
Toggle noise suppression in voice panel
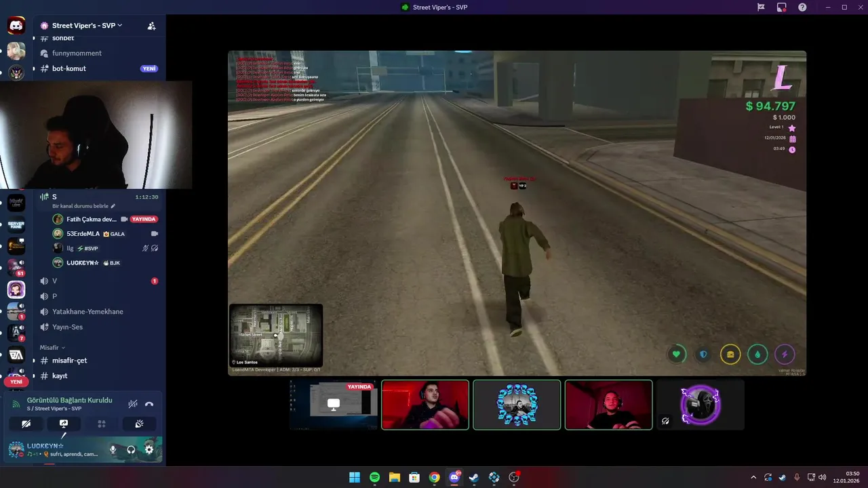[133, 403]
